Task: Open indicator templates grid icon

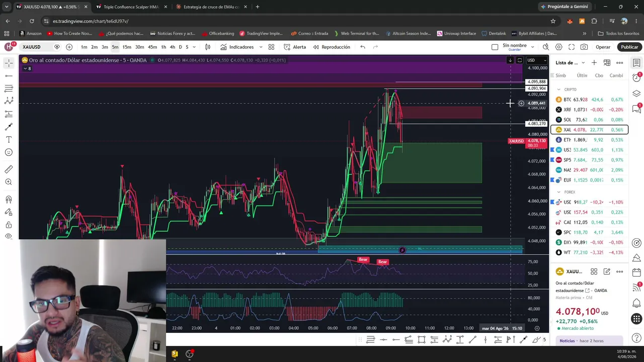Action: coord(271,47)
